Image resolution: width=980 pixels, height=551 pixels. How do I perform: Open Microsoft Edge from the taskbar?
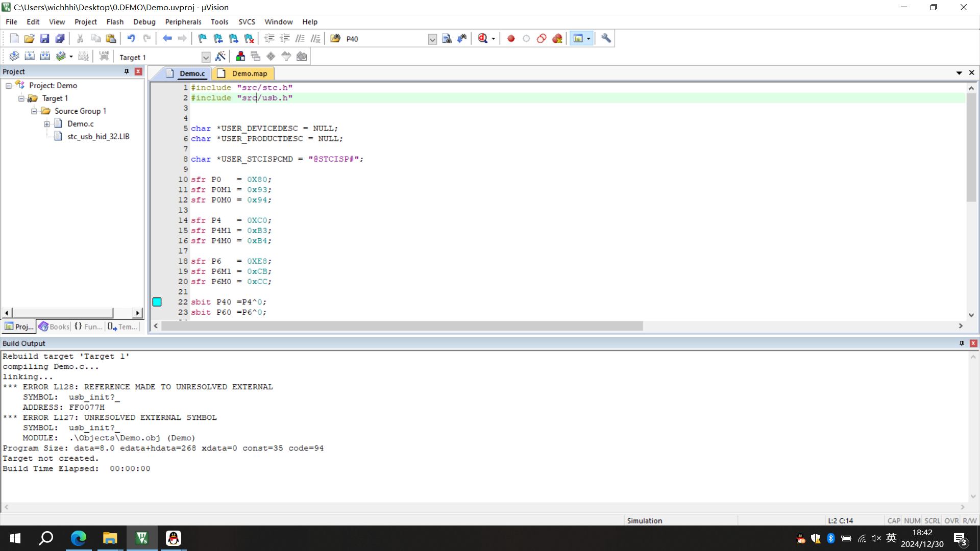pyautogui.click(x=79, y=538)
